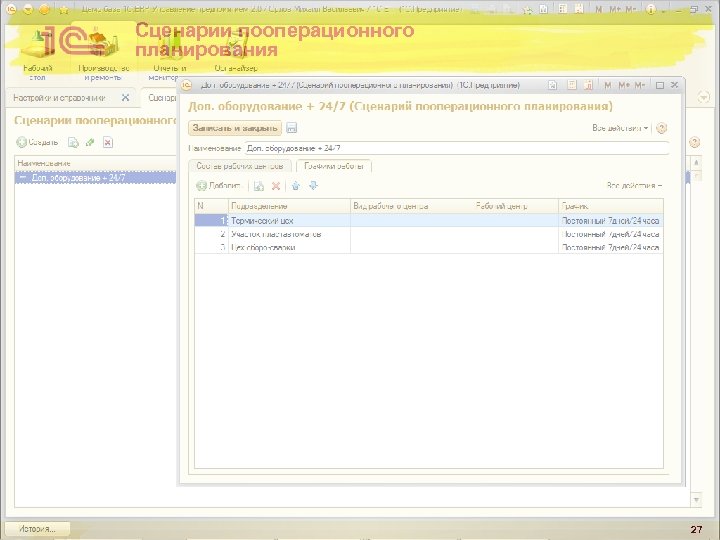Click the M+ button in dialog title bar
Image resolution: width=720 pixels, height=540 pixels.
pyautogui.click(x=624, y=85)
